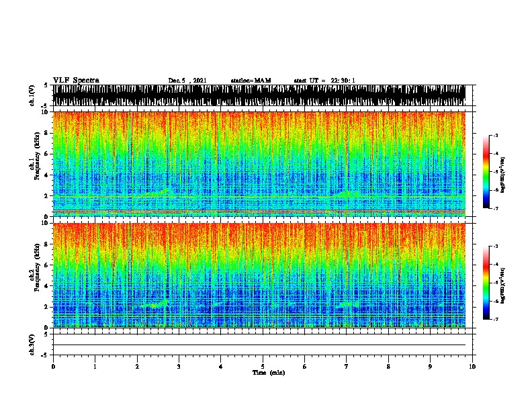Click the "-3" label on ch.1 color scale

click(x=496, y=136)
